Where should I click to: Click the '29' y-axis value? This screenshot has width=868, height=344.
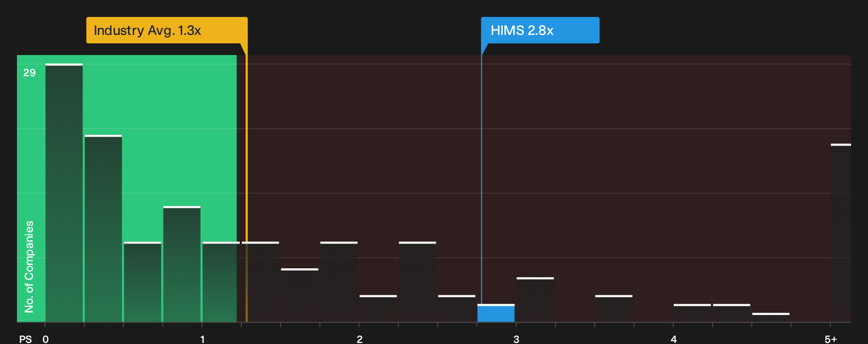[x=29, y=73]
